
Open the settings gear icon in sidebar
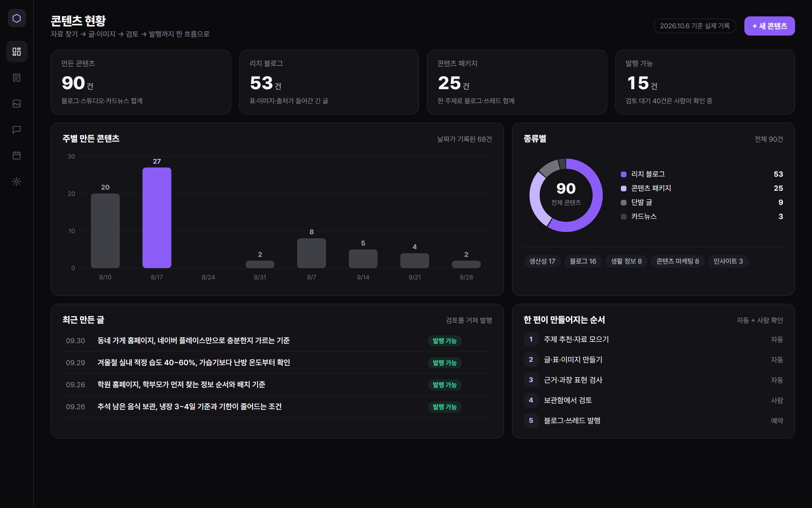pyautogui.click(x=17, y=181)
